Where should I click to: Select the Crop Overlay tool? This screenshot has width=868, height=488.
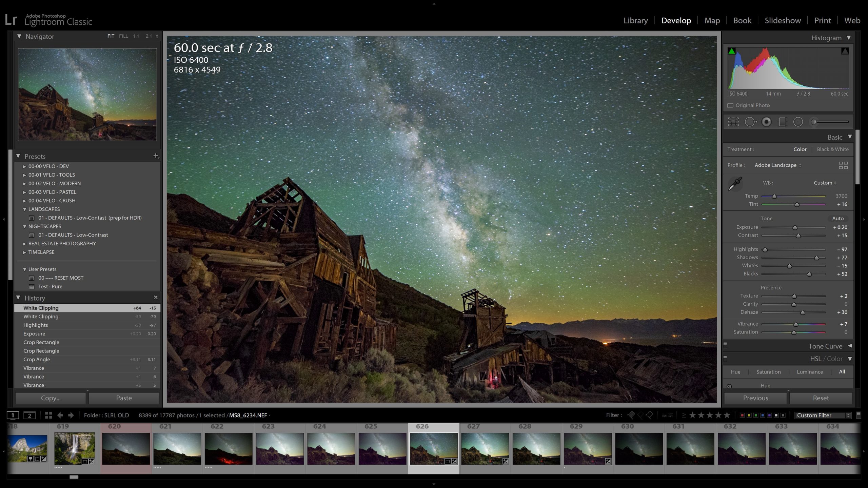pyautogui.click(x=733, y=121)
